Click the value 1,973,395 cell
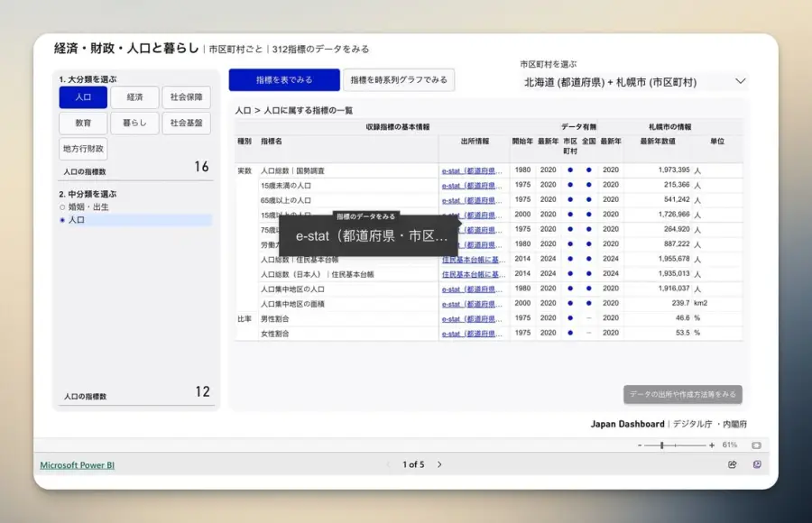 click(674, 170)
